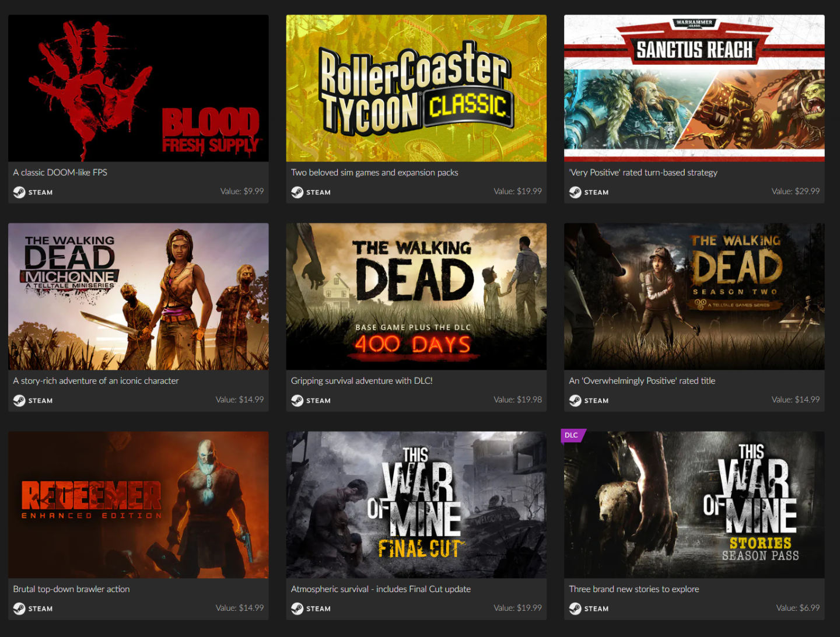This screenshot has height=637, width=840.
Task: Click the Steam icon under Walking Dead Season Two
Action: 575,400
